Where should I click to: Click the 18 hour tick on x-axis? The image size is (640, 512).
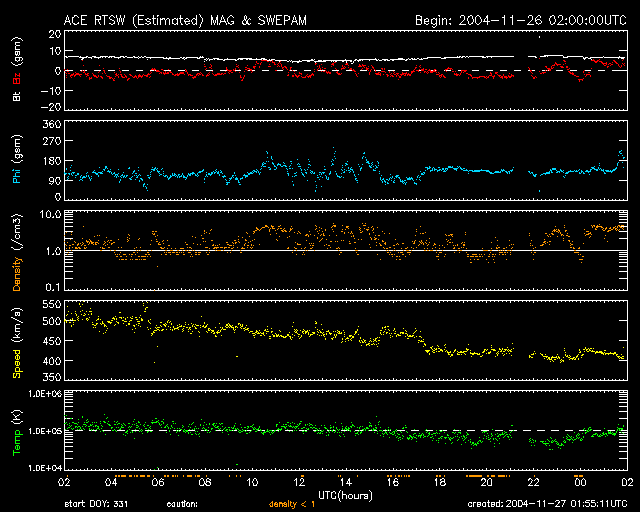pyautogui.click(x=439, y=482)
